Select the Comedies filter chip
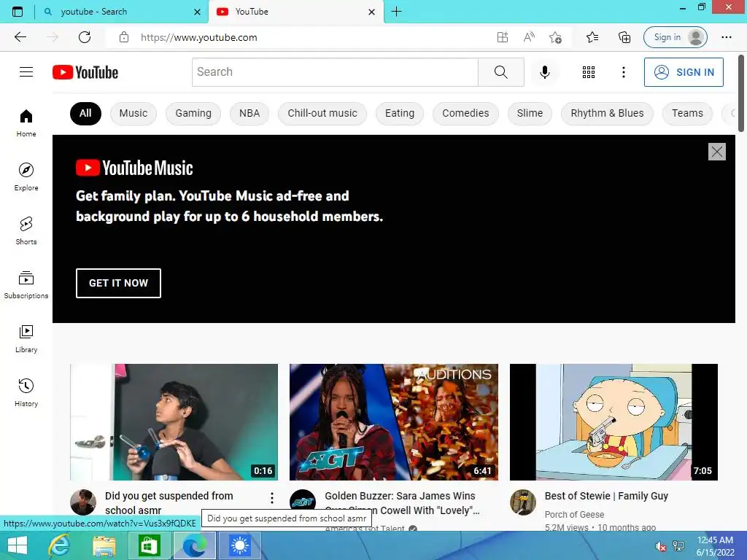Screen dimensions: 747x560 465,113
